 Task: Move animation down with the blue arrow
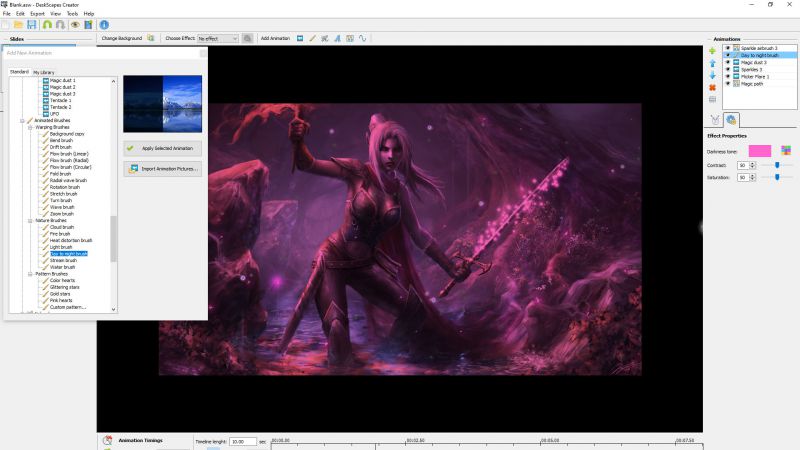click(712, 76)
